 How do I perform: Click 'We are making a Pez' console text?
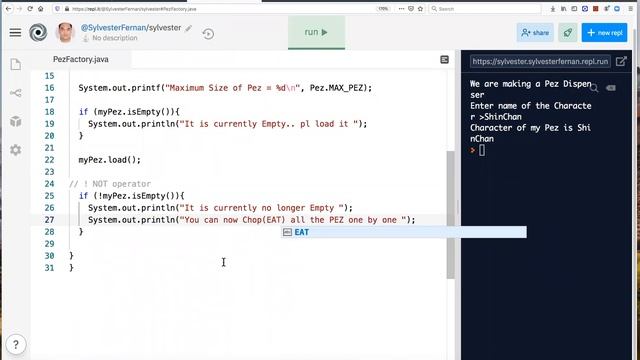click(514, 84)
